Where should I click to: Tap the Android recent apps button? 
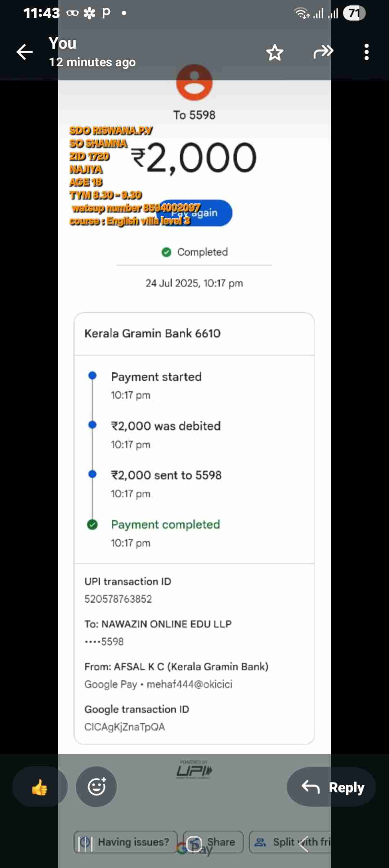click(x=85, y=843)
